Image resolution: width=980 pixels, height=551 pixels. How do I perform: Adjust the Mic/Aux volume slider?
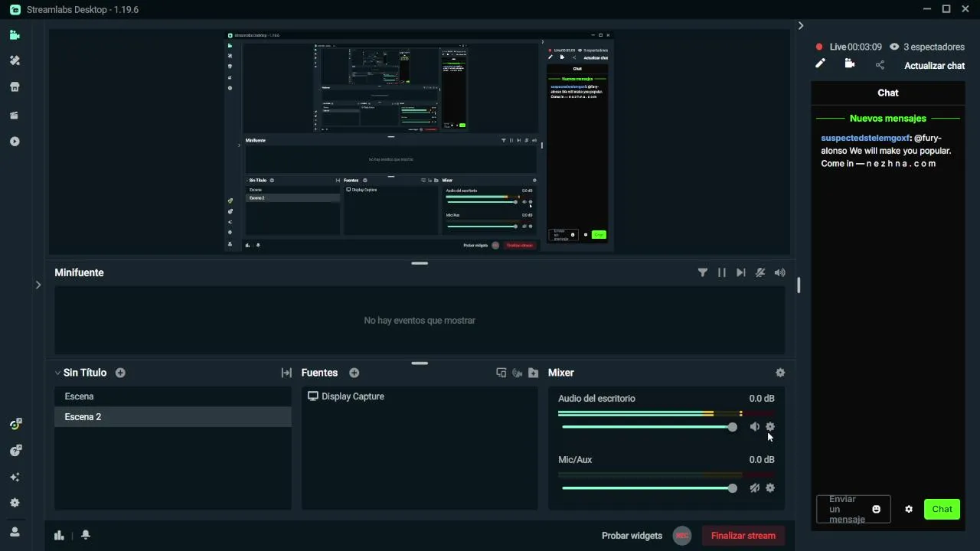click(x=649, y=488)
